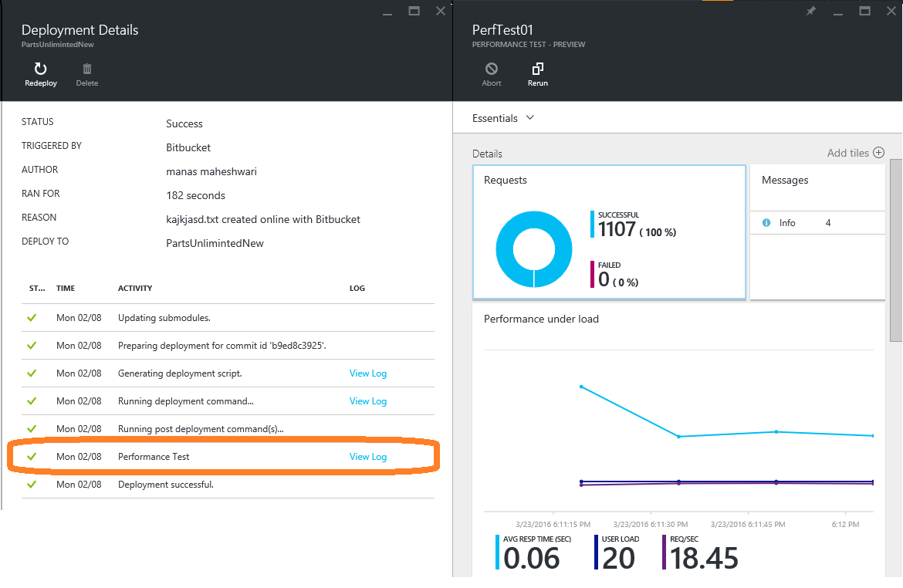The image size is (903, 588).
Task: Maximize the Deployment Details blade
Action: [x=414, y=11]
